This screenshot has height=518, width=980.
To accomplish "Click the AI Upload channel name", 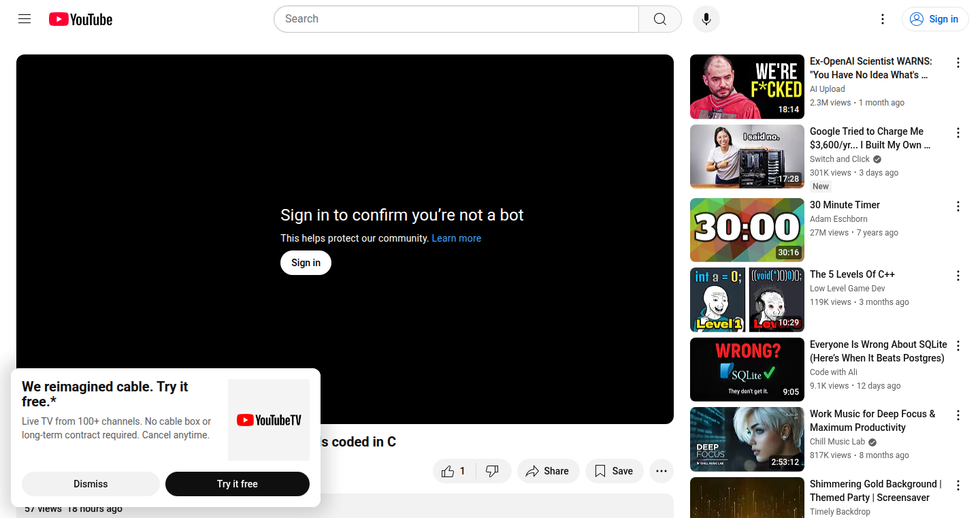I will tap(827, 89).
